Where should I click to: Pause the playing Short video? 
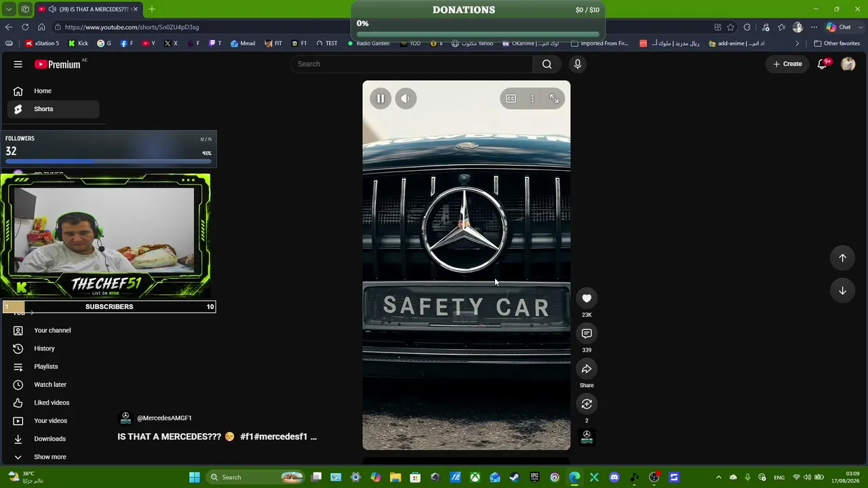(380, 99)
